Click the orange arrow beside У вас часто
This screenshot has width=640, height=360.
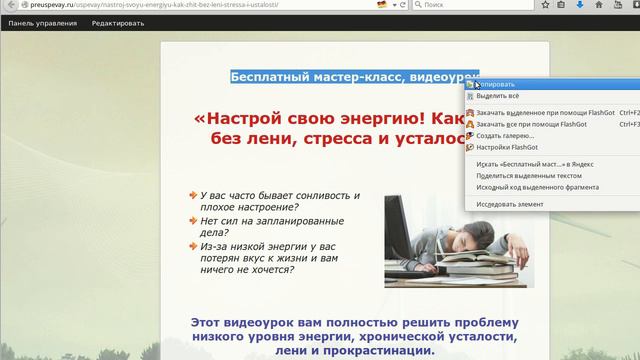tap(193, 196)
